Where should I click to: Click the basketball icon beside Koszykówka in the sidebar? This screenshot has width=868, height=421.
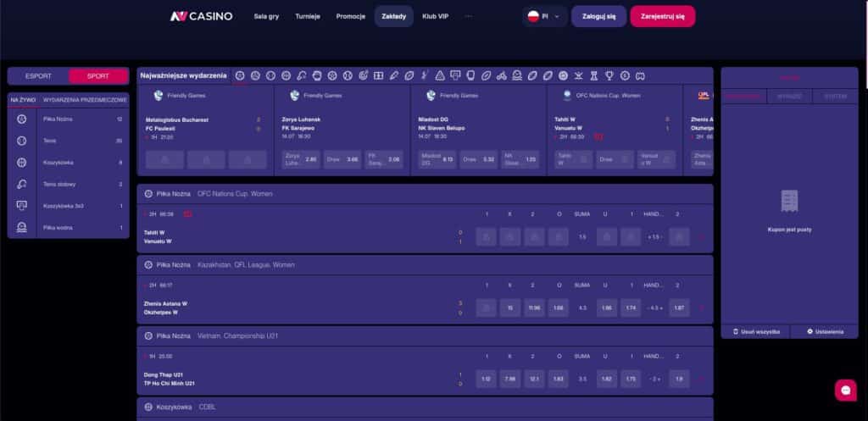click(21, 163)
